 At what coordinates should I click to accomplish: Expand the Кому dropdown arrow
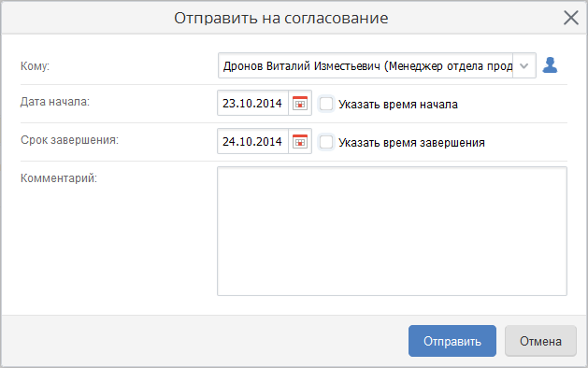(x=523, y=66)
